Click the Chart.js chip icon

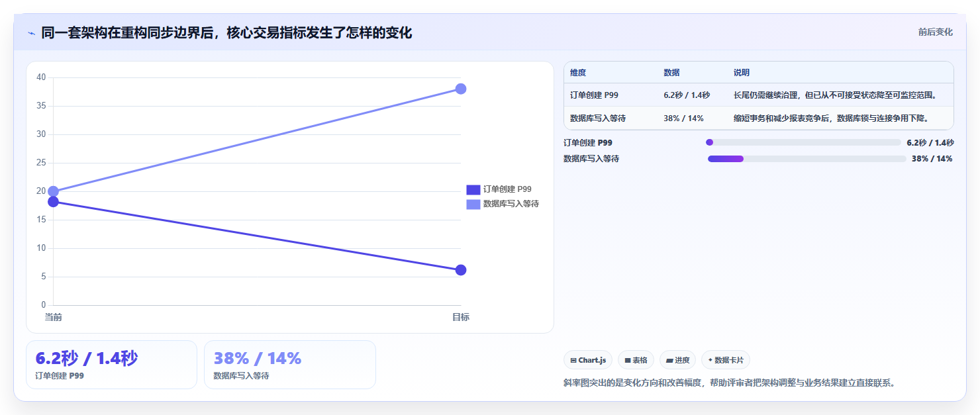point(573,360)
